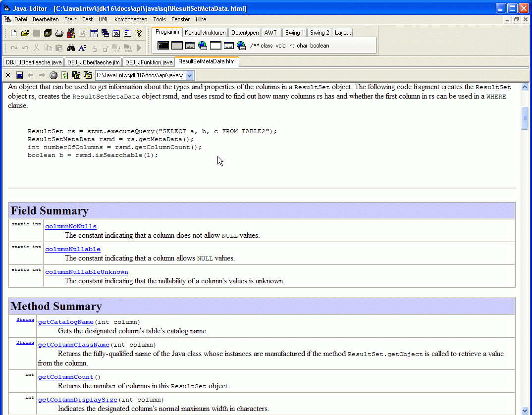
Task: Click the vertical scrollbar down arrow
Action: click(x=525, y=410)
